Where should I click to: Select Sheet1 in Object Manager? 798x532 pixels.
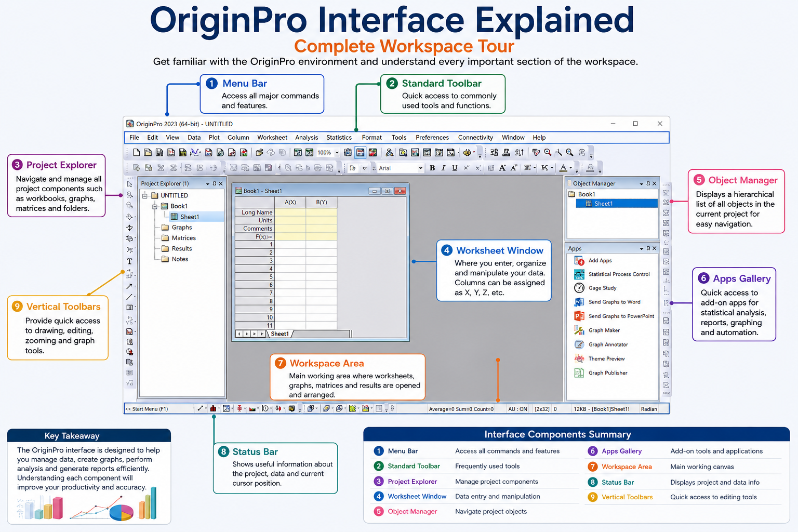(617, 204)
